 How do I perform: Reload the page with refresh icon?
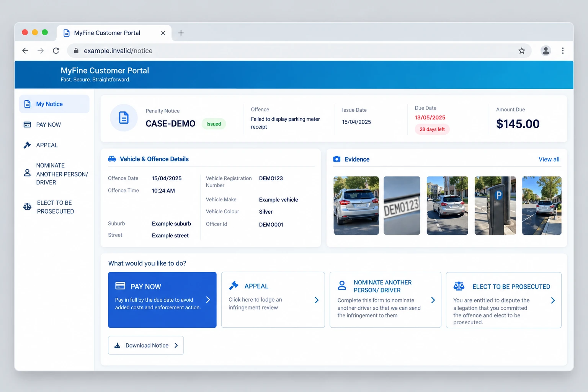click(56, 51)
